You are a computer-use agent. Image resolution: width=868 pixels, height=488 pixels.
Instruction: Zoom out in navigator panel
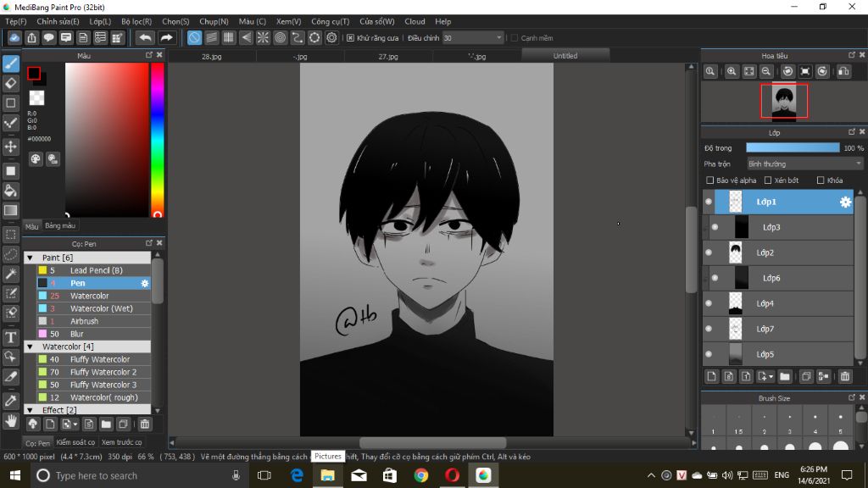pyautogui.click(x=766, y=71)
